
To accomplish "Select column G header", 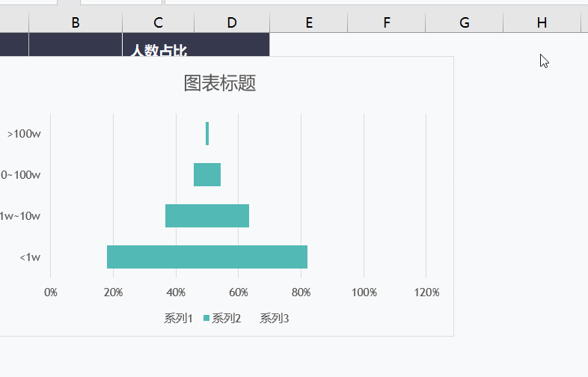I will pos(465,22).
